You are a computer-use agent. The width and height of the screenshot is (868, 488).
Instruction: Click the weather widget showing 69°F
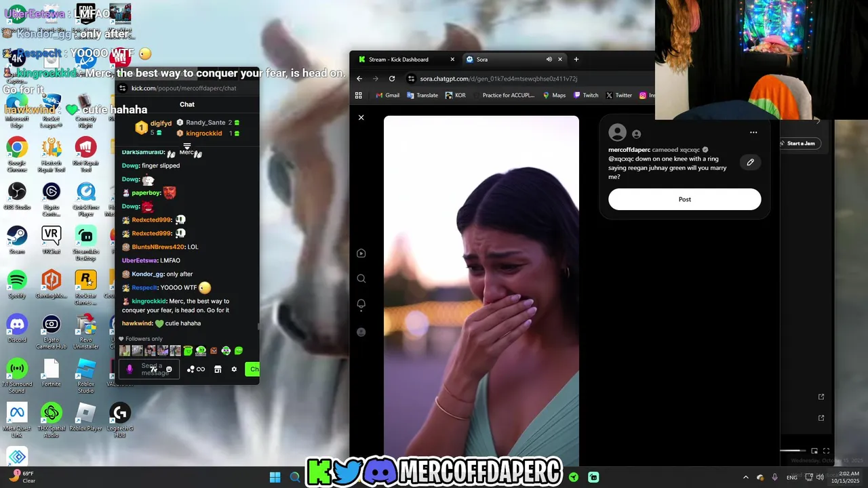point(22,477)
